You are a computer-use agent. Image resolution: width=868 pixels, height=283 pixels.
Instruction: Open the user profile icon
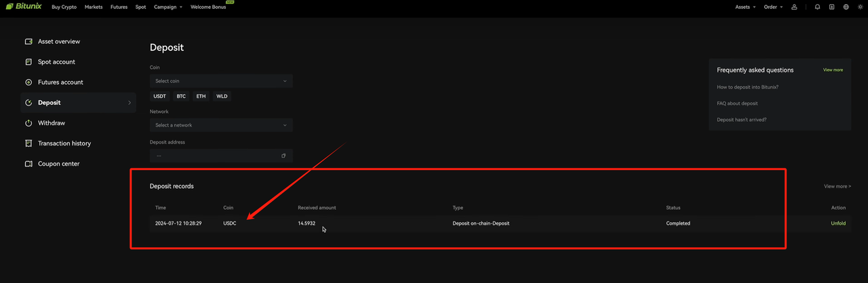coord(794,7)
